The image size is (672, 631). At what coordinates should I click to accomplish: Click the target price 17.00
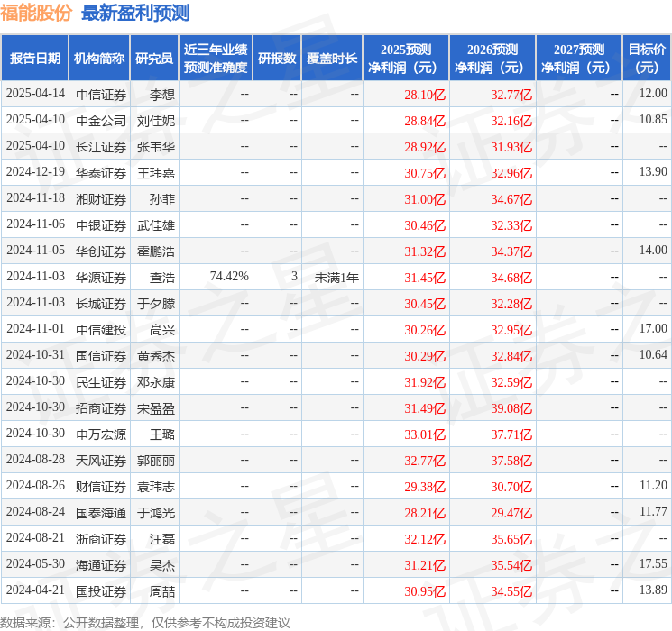coord(653,328)
